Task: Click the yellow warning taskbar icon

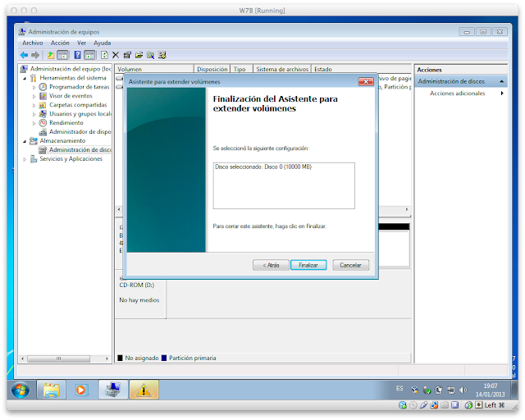Action: tap(144, 390)
